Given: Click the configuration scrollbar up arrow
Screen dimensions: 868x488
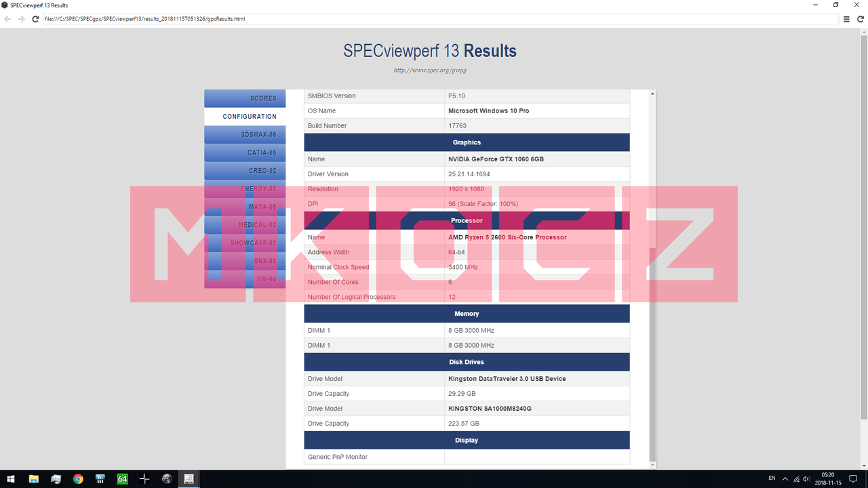Looking at the screenshot, I should [x=652, y=94].
